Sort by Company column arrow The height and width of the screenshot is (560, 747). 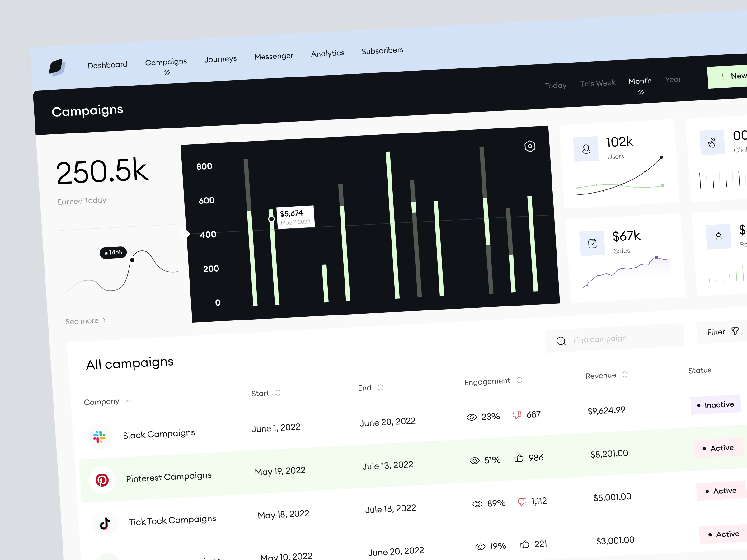point(128,401)
